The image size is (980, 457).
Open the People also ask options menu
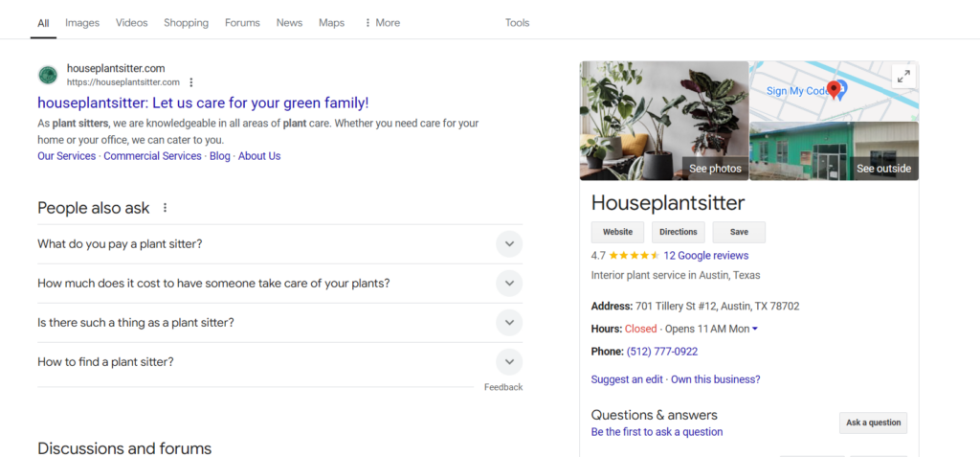[x=165, y=208]
